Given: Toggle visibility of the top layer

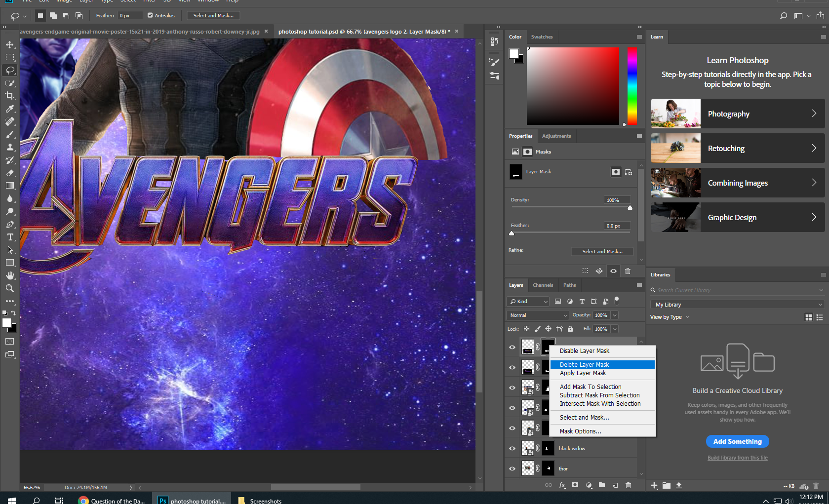Looking at the screenshot, I should point(512,347).
